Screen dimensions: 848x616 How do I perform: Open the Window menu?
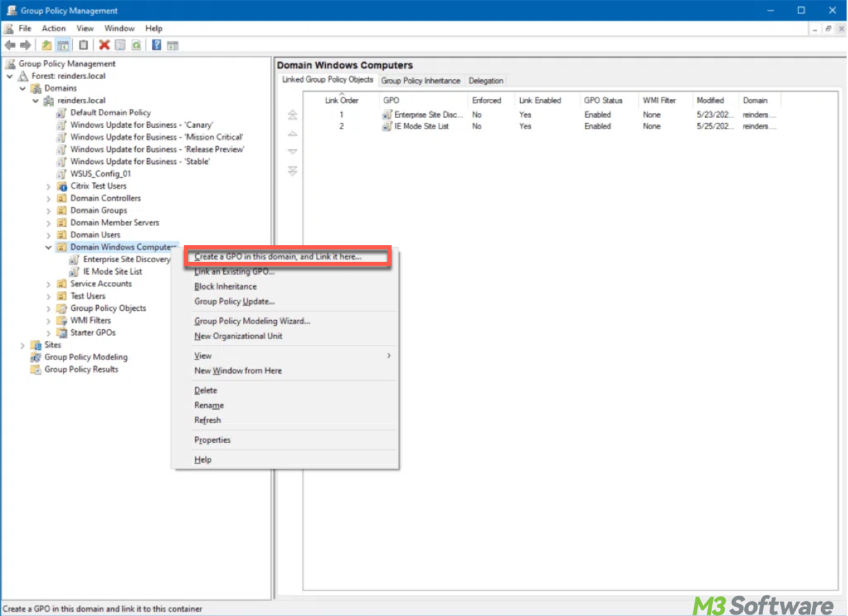pos(119,28)
